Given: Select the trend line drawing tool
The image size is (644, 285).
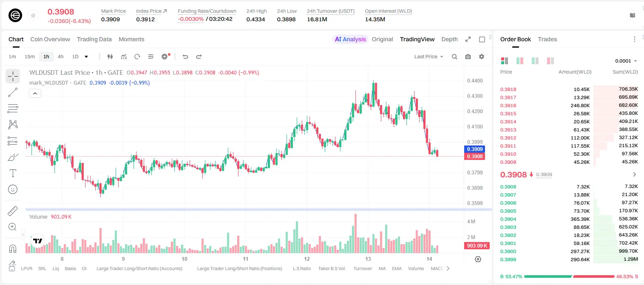Looking at the screenshot, I should coord(13,92).
